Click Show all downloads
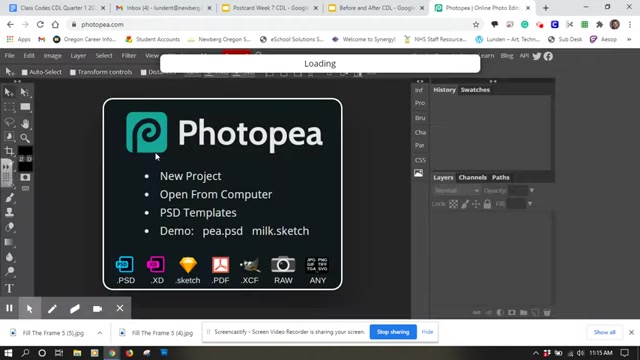This screenshot has height=360, width=640. (604, 332)
